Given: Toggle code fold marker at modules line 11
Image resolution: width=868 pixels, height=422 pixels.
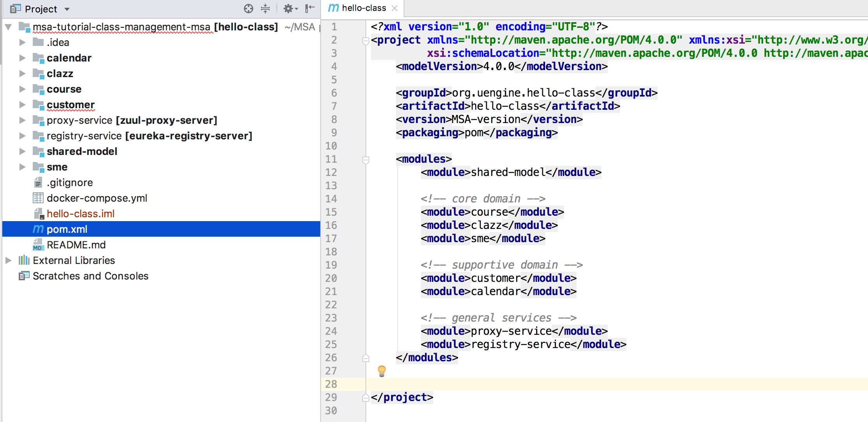Looking at the screenshot, I should click(365, 159).
